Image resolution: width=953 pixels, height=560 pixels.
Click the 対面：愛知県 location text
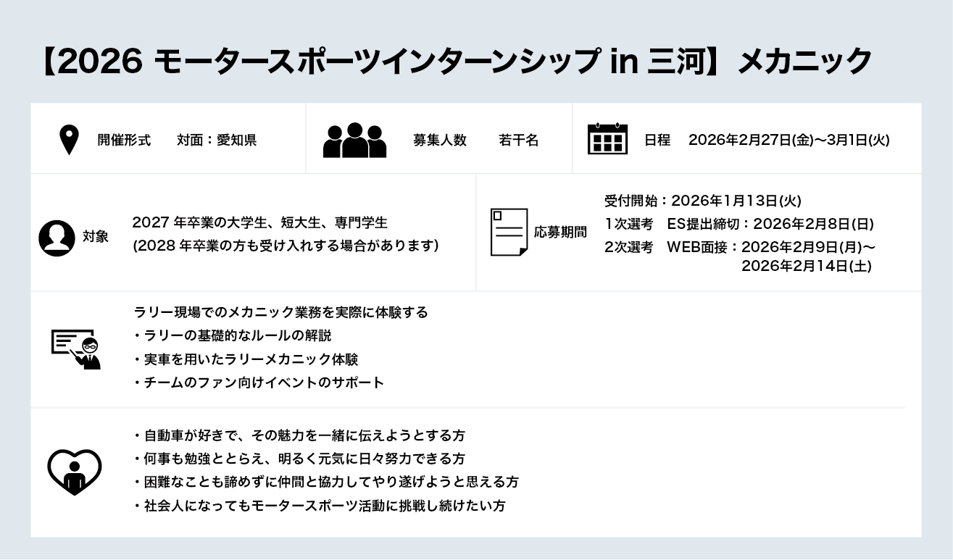point(217,141)
